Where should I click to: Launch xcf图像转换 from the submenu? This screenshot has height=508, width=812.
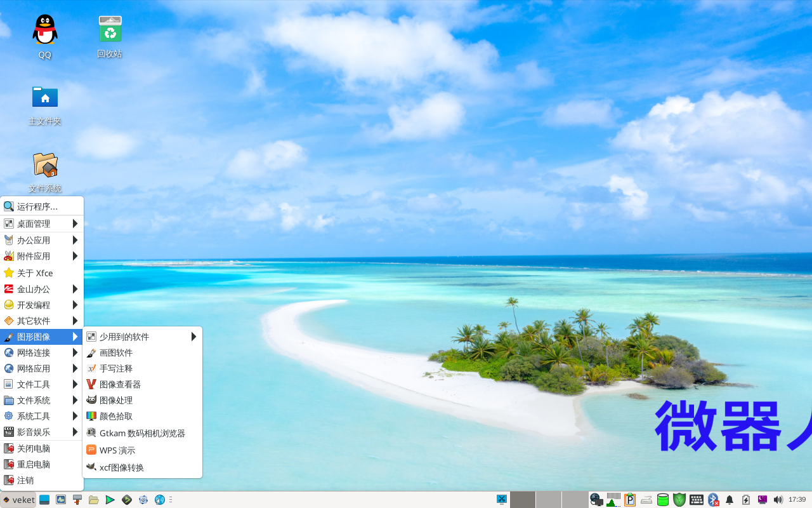[x=142, y=467]
